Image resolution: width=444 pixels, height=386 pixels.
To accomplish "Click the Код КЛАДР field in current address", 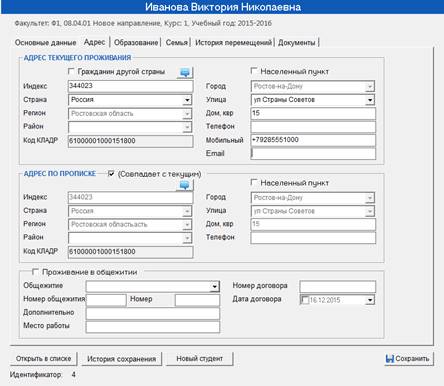I will click(x=130, y=141).
